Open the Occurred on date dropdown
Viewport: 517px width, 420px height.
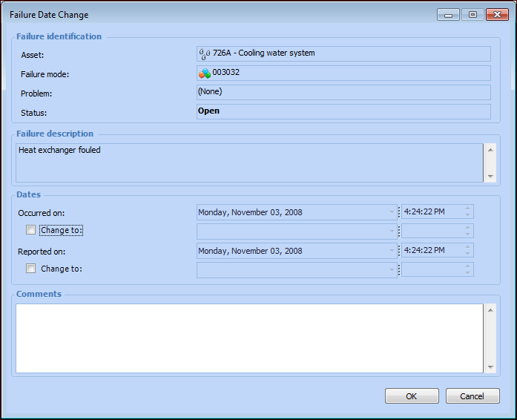[x=392, y=212]
